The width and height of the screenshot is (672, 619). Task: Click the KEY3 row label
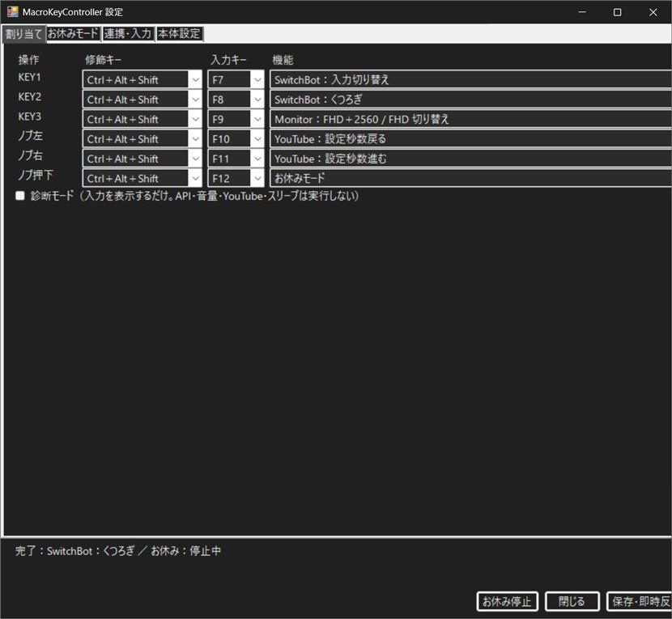30,117
